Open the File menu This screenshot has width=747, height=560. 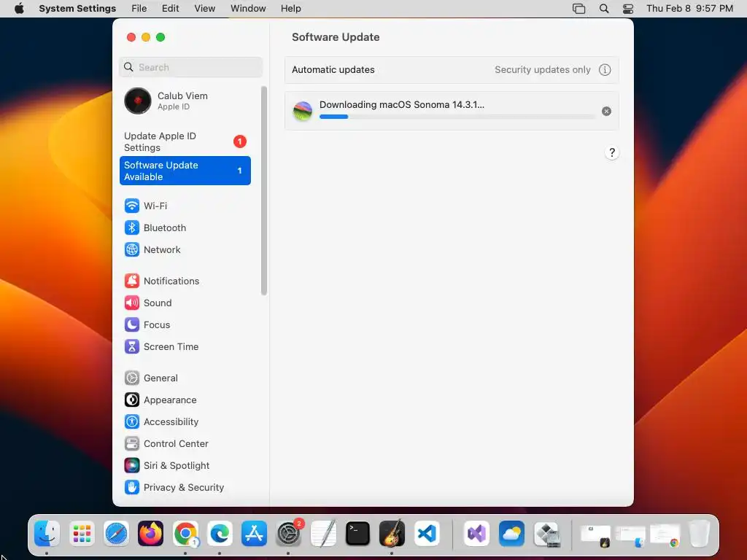pyautogui.click(x=139, y=9)
